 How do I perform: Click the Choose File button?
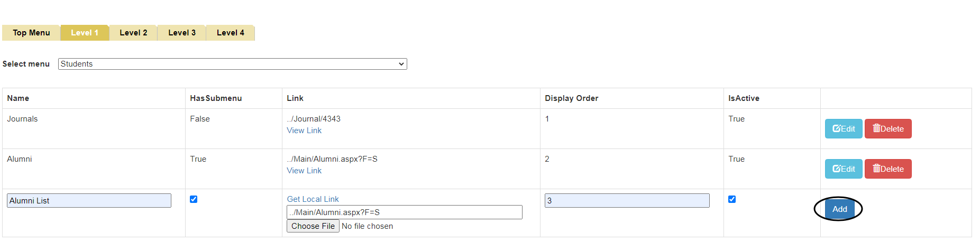(313, 226)
